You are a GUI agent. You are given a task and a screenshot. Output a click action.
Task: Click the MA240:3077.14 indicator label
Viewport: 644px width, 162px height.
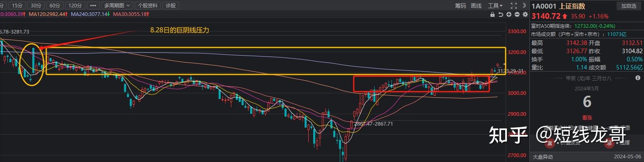(x=90, y=14)
